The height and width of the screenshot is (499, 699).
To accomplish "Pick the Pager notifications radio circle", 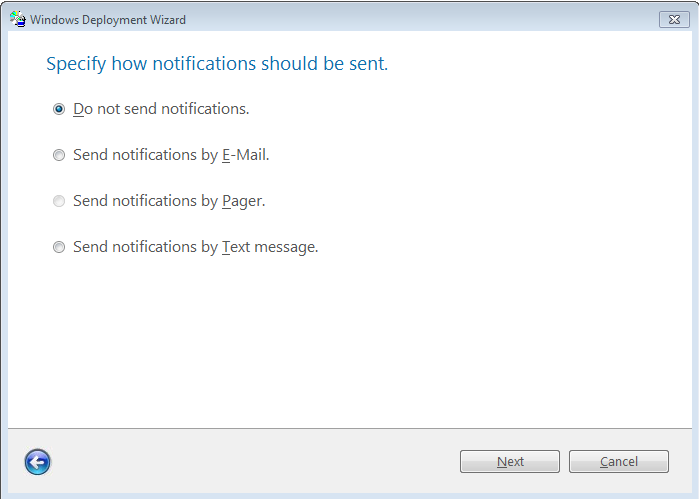I will coord(59,201).
